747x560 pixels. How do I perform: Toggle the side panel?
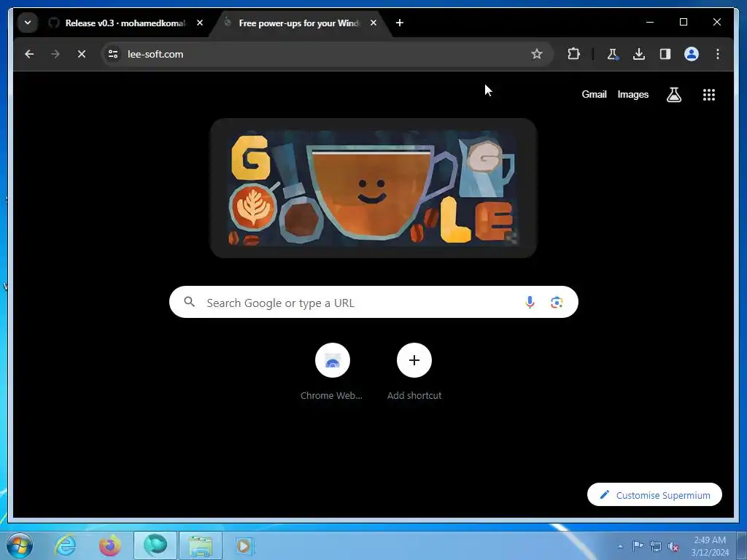(665, 54)
